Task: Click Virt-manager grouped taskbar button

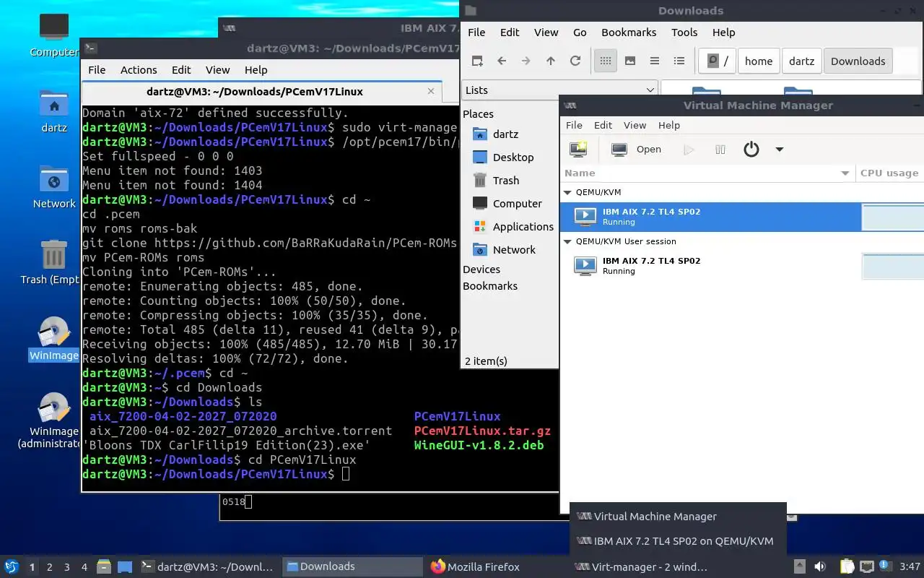Action: (x=641, y=567)
